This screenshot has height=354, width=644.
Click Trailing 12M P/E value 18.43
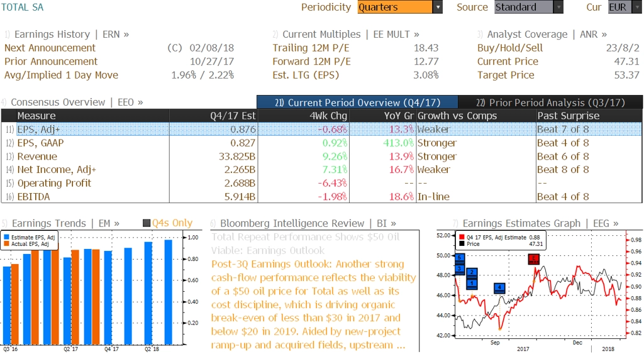point(426,48)
